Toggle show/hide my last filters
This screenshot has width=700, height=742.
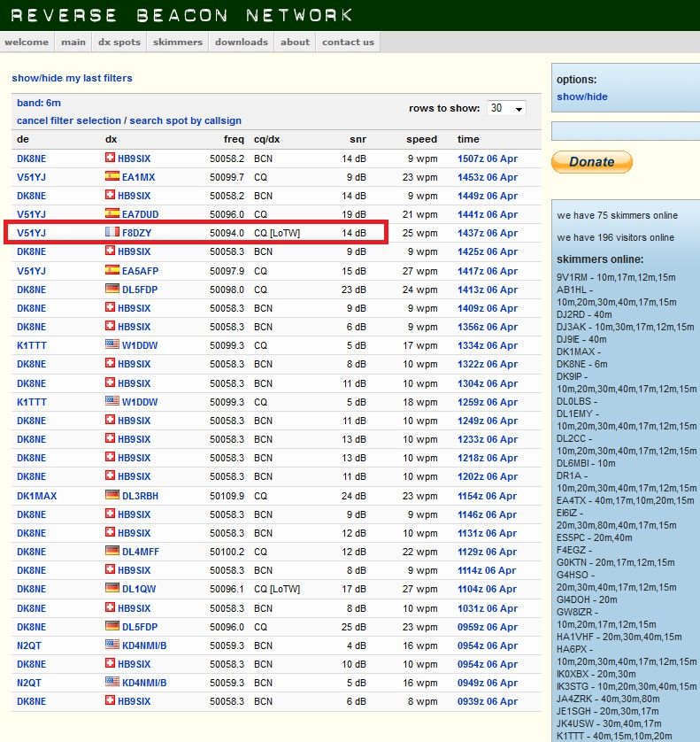(72, 78)
